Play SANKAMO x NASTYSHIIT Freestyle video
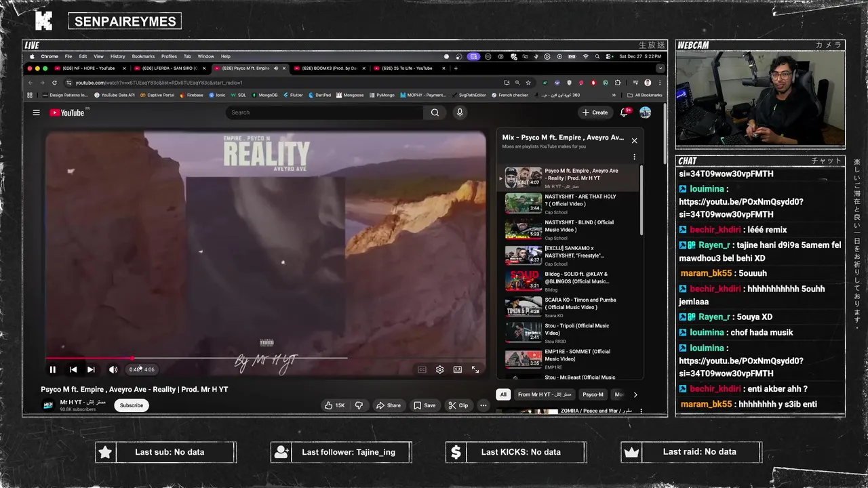The image size is (868, 488). coord(570,256)
